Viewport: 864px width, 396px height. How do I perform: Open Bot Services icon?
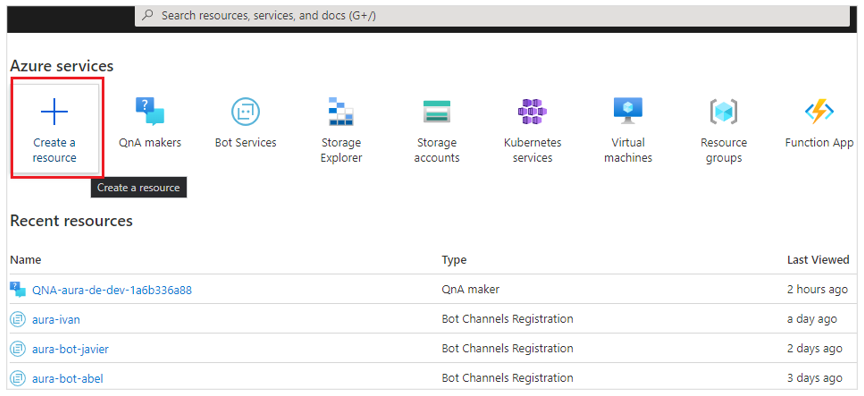[245, 112]
